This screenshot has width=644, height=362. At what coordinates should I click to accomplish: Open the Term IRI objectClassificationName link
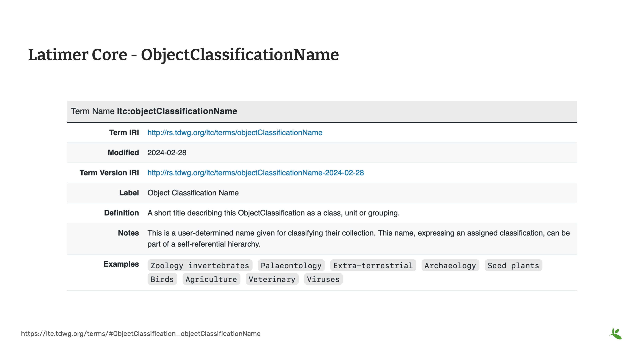[235, 133]
